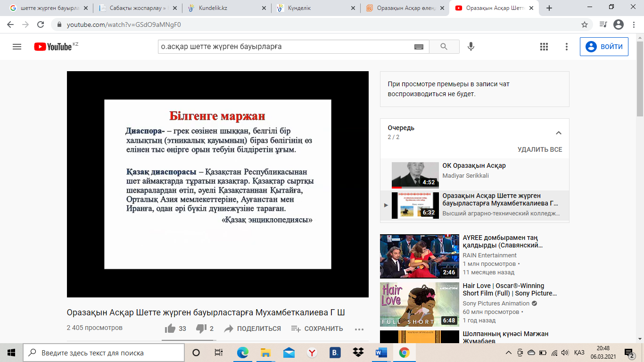Click УДАЛИТЬ ВСЕ in the queue
The image size is (644, 362).
point(540,149)
